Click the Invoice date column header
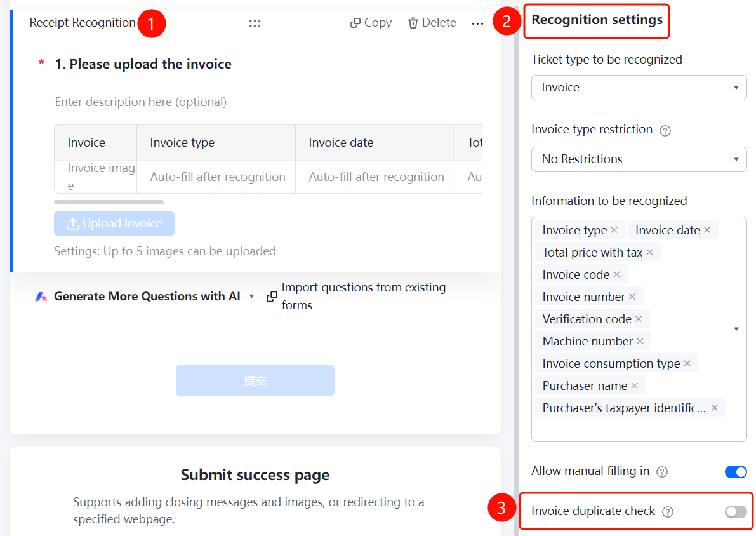 [x=375, y=143]
